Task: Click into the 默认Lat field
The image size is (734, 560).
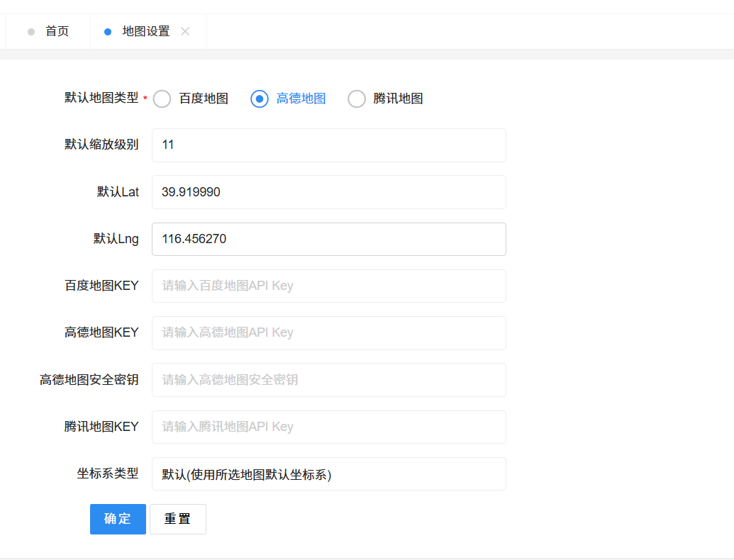Action: [x=328, y=192]
